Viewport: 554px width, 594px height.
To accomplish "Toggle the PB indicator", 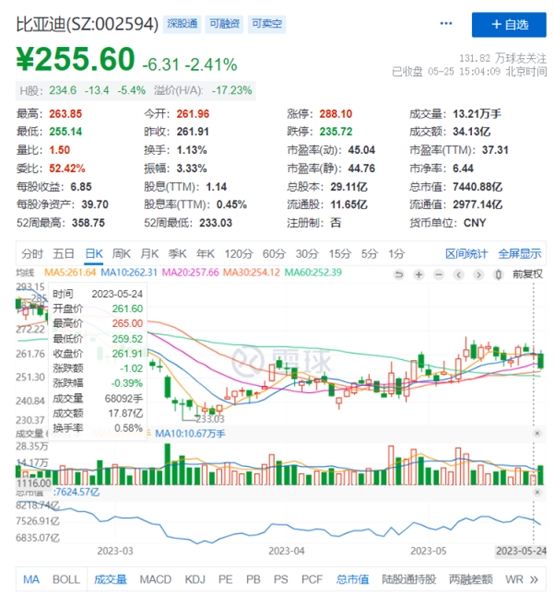I will pyautogui.click(x=253, y=579).
